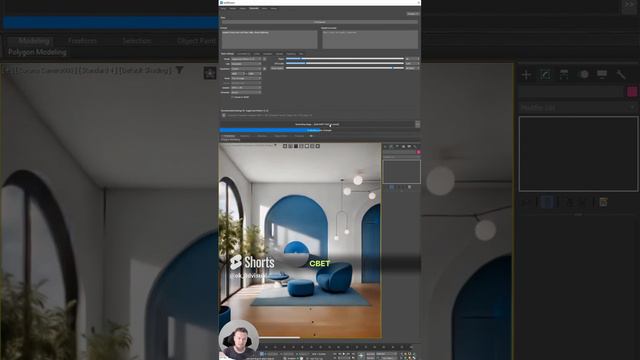Click the Remove Modifier trash icon
Image resolution: width=640 pixels, height=360 pixels.
583,202
